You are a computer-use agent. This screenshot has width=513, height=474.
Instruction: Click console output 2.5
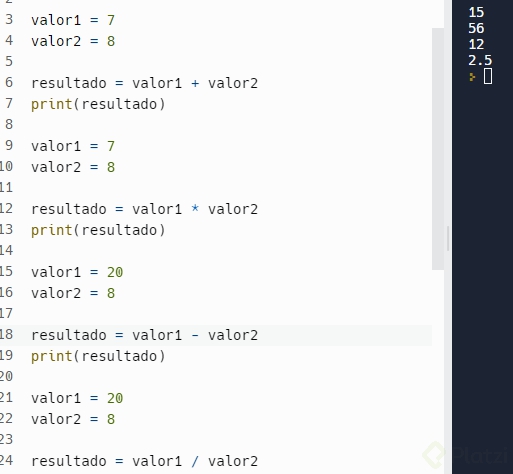(x=480, y=60)
